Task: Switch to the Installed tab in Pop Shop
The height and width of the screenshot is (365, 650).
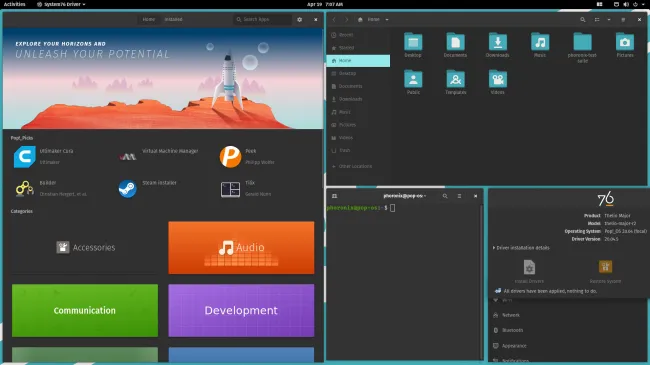Action: tap(173, 19)
